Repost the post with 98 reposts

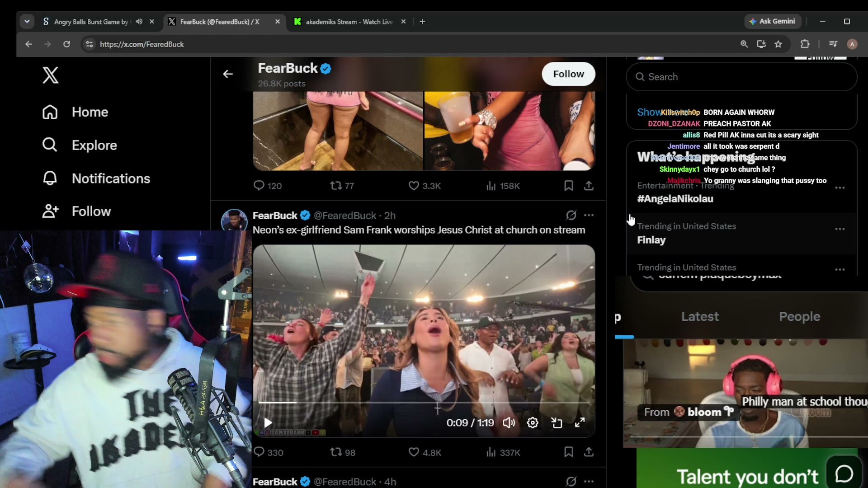click(x=342, y=452)
